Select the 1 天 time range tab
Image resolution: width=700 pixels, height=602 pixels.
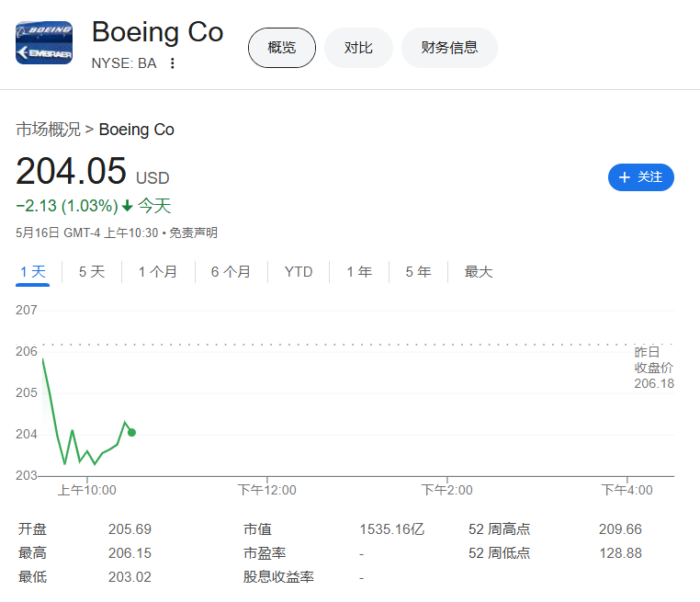point(32,271)
